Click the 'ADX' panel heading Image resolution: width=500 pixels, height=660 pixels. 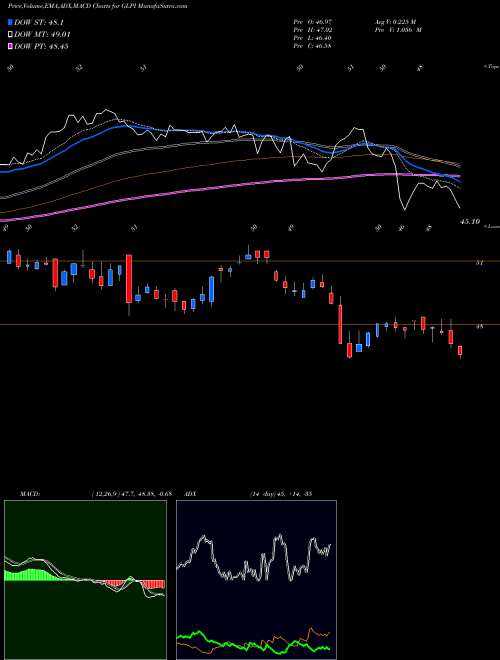[x=190, y=493]
